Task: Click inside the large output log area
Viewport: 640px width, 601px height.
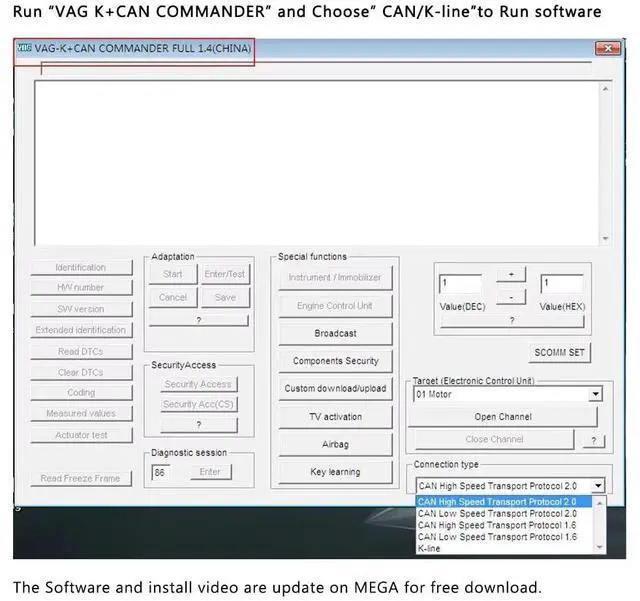Action: pos(317,163)
